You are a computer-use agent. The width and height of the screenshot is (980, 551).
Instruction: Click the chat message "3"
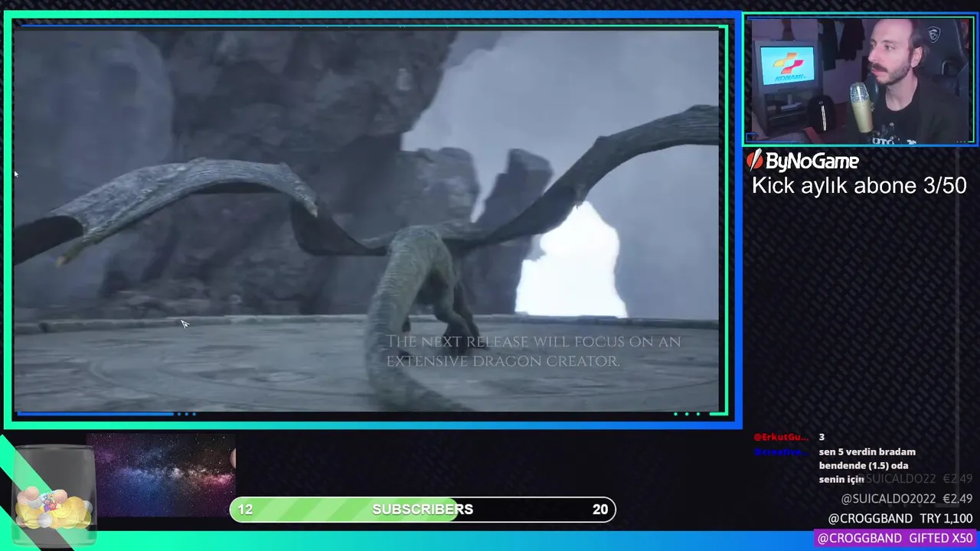click(822, 437)
